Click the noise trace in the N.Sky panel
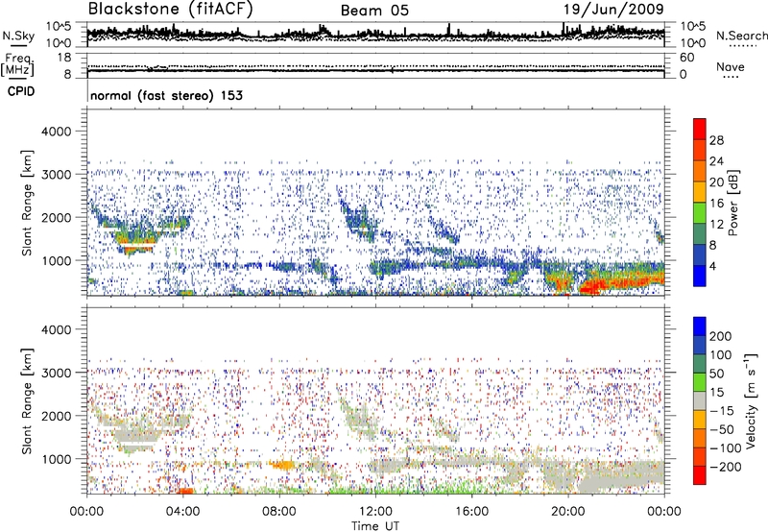 [375, 34]
